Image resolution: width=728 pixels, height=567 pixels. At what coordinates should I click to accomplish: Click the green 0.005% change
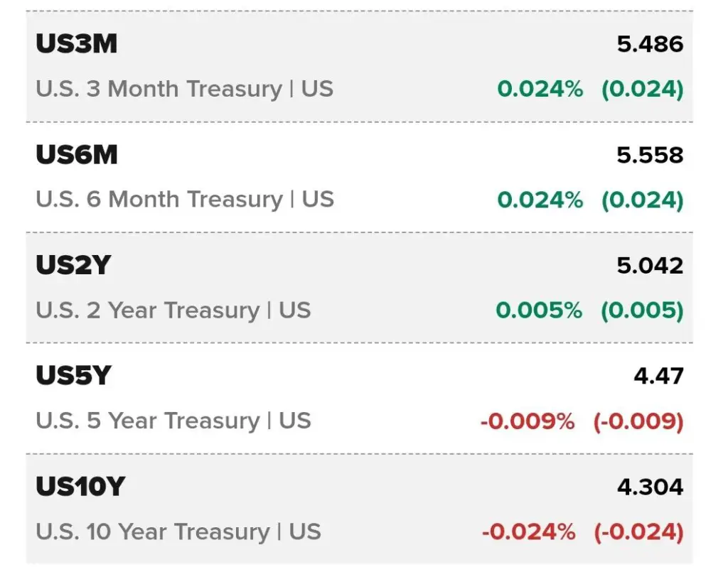click(539, 310)
